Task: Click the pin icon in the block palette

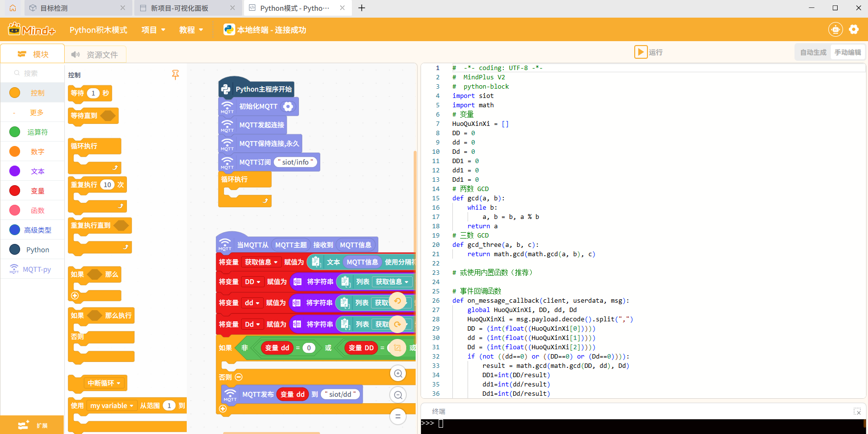Action: tap(175, 74)
